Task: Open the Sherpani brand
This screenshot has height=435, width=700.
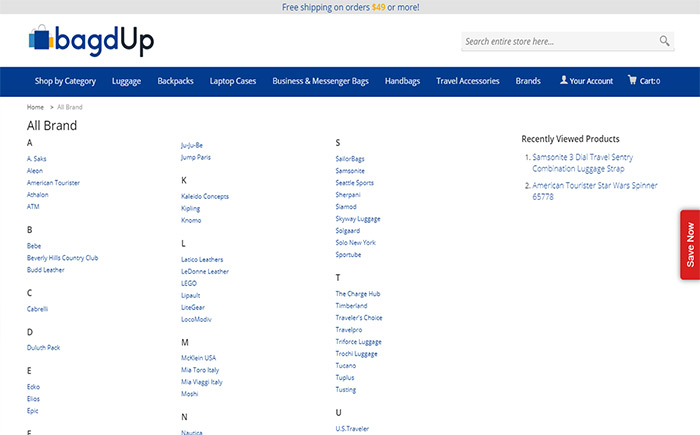Action: pyautogui.click(x=348, y=195)
